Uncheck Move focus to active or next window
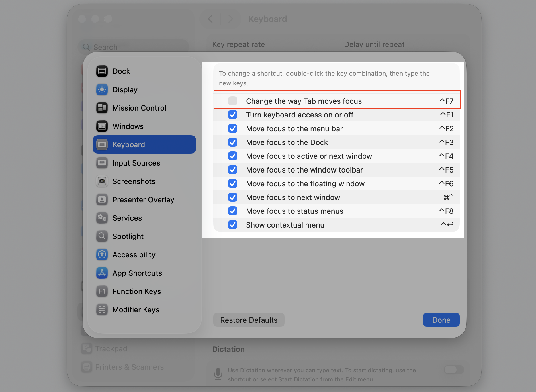Screen dimensions: 536x392 point(233,156)
